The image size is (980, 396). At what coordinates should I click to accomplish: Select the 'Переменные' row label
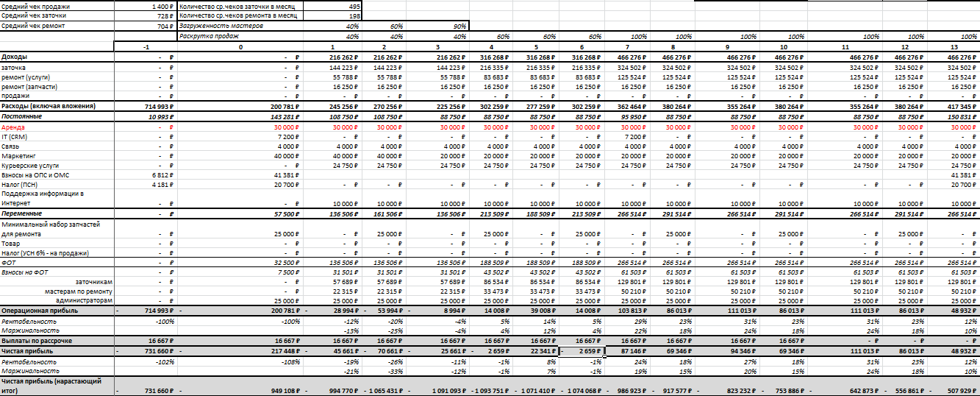point(57,213)
